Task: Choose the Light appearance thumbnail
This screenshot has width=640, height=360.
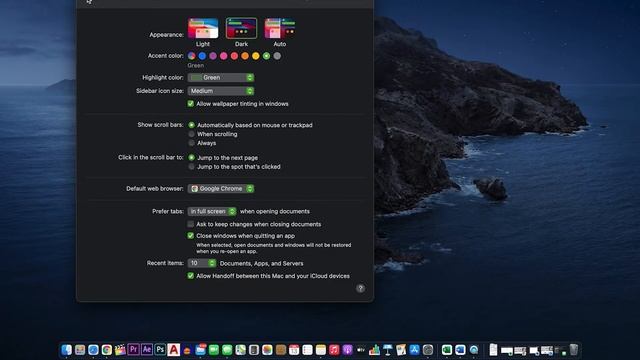Action: pyautogui.click(x=203, y=28)
